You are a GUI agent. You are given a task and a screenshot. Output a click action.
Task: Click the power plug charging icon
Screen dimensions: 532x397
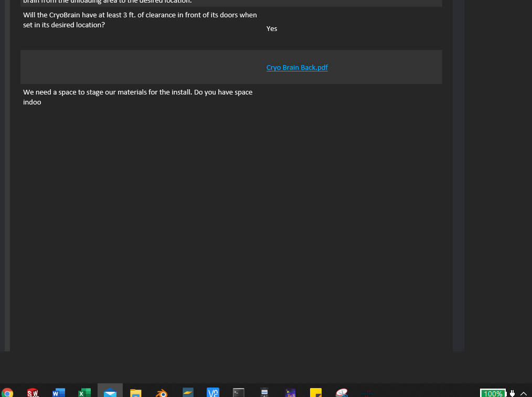pyautogui.click(x=512, y=393)
